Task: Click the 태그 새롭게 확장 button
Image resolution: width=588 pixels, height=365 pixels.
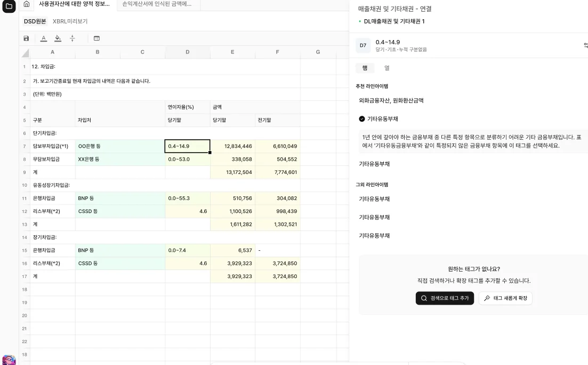Action: 505,298
